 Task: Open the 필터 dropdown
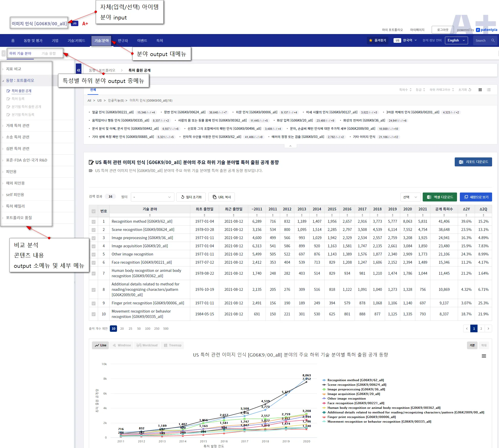[x=152, y=197]
